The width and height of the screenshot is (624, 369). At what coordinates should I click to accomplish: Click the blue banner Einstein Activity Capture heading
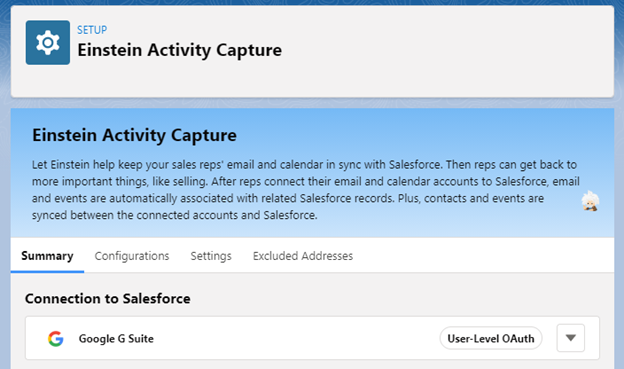[135, 135]
